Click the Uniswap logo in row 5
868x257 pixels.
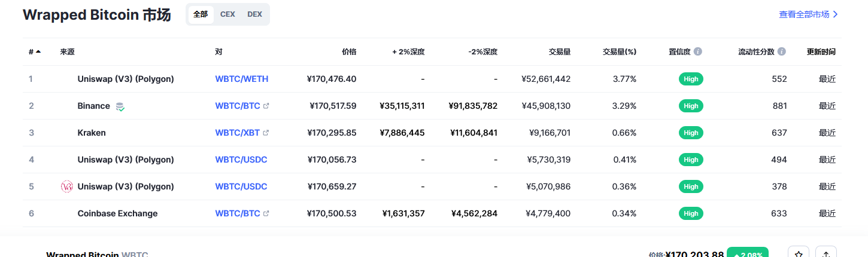67,186
